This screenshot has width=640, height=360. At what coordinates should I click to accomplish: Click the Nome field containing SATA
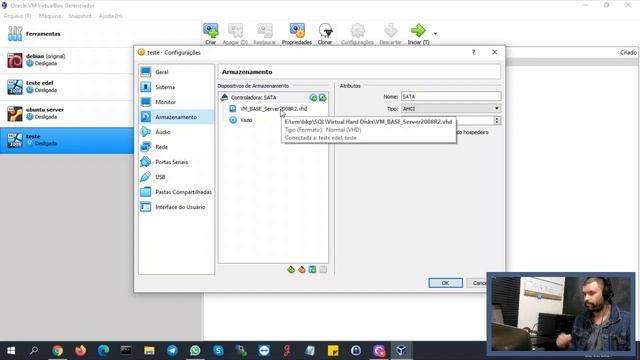point(451,96)
